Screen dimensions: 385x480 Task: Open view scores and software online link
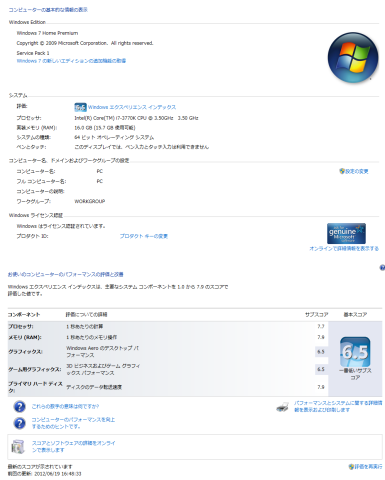[74, 446]
